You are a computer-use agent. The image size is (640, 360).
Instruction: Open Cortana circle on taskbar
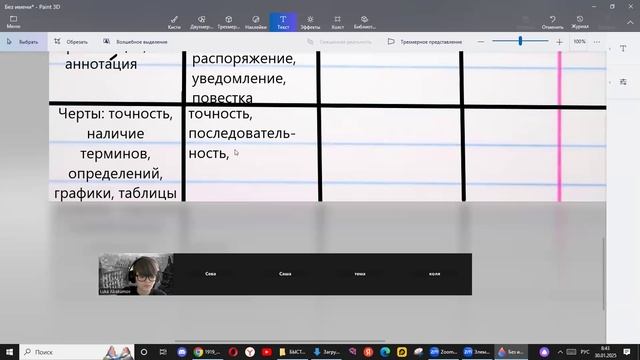[144, 352]
